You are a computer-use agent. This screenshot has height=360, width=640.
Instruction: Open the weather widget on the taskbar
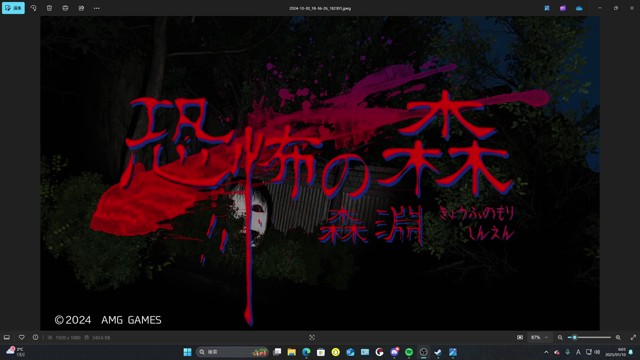pos(15,351)
